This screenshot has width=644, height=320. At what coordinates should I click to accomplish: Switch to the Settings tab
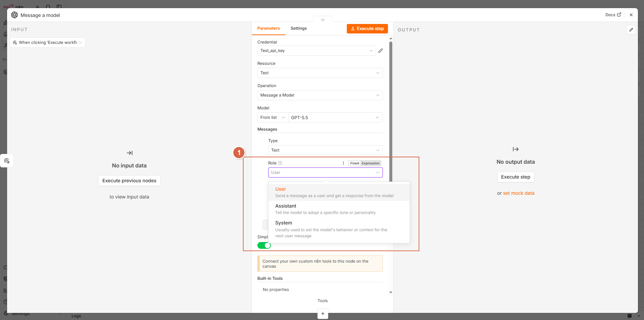(x=299, y=28)
